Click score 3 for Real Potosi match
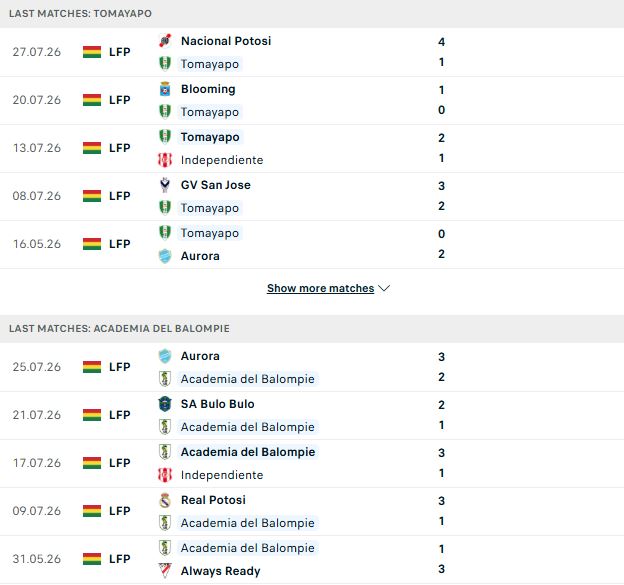624x585 pixels. tap(441, 501)
